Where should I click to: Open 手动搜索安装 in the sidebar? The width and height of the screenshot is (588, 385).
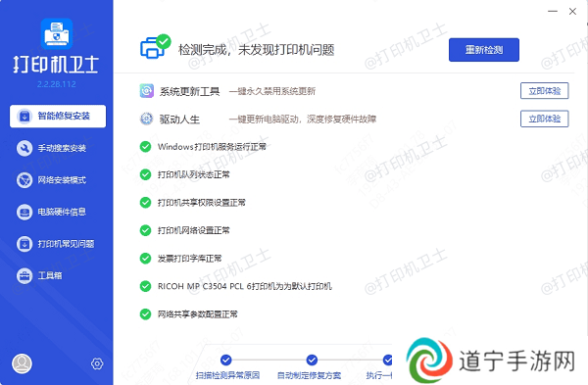(51, 149)
